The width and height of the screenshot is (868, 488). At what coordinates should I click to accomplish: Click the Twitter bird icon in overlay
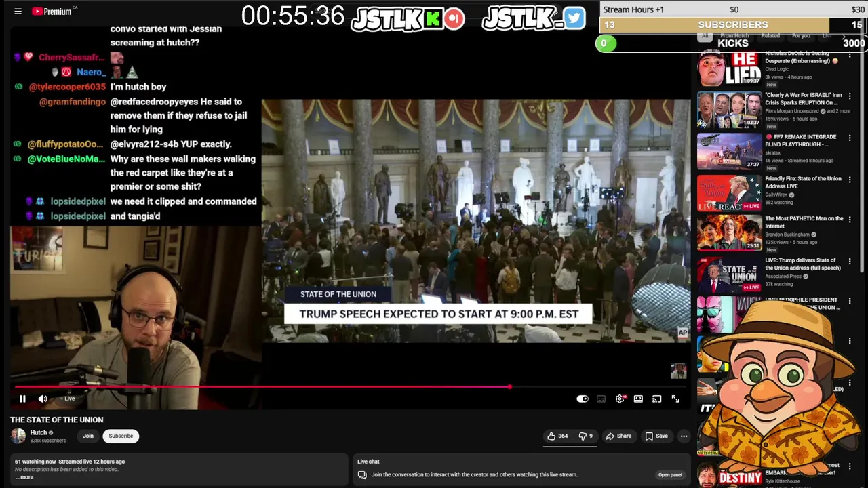pos(574,18)
